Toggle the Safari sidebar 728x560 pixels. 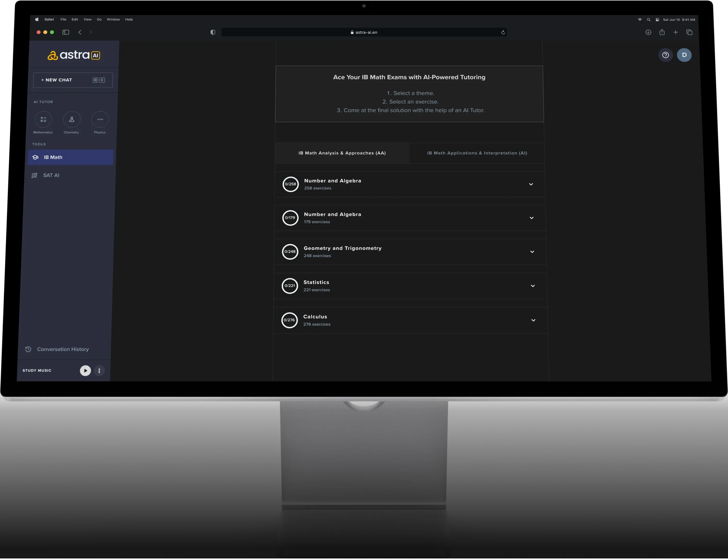66,32
